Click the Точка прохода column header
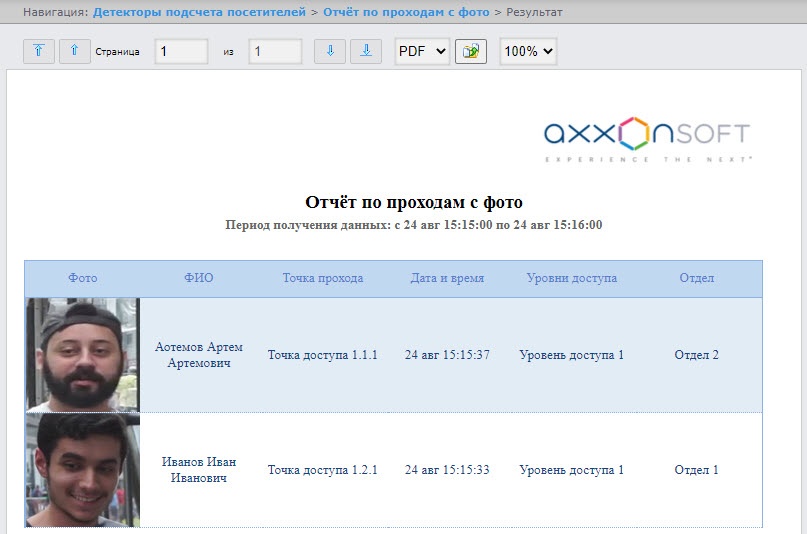Screen dimensions: 807x534 click(x=323, y=278)
